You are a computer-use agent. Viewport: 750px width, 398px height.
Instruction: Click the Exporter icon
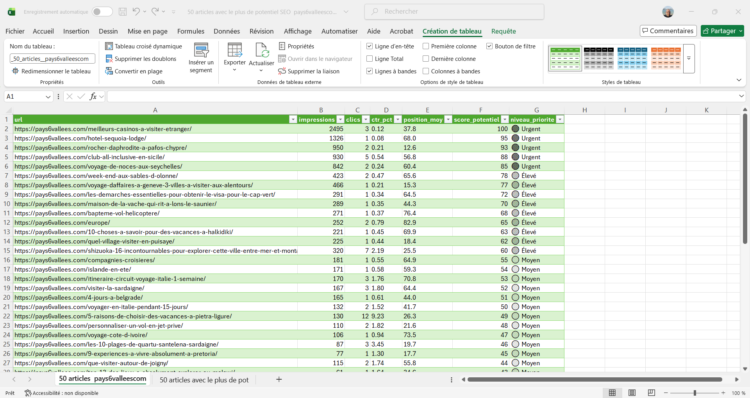234,50
